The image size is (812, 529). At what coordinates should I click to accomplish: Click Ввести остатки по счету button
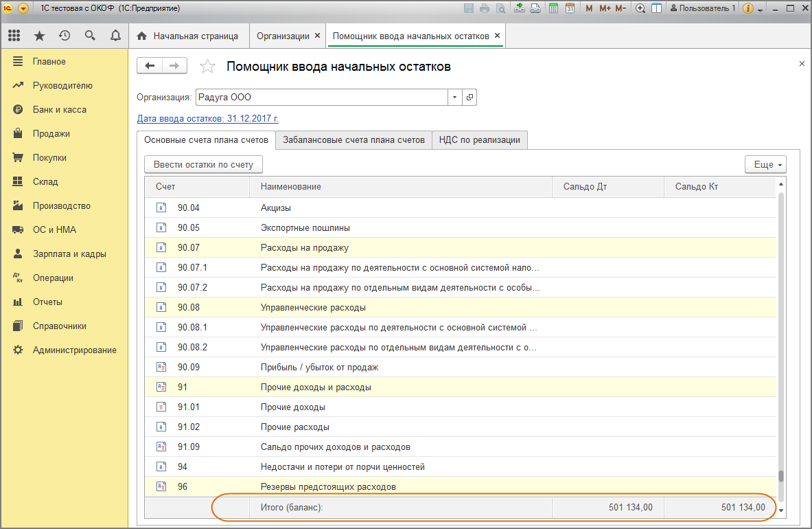[x=203, y=164]
